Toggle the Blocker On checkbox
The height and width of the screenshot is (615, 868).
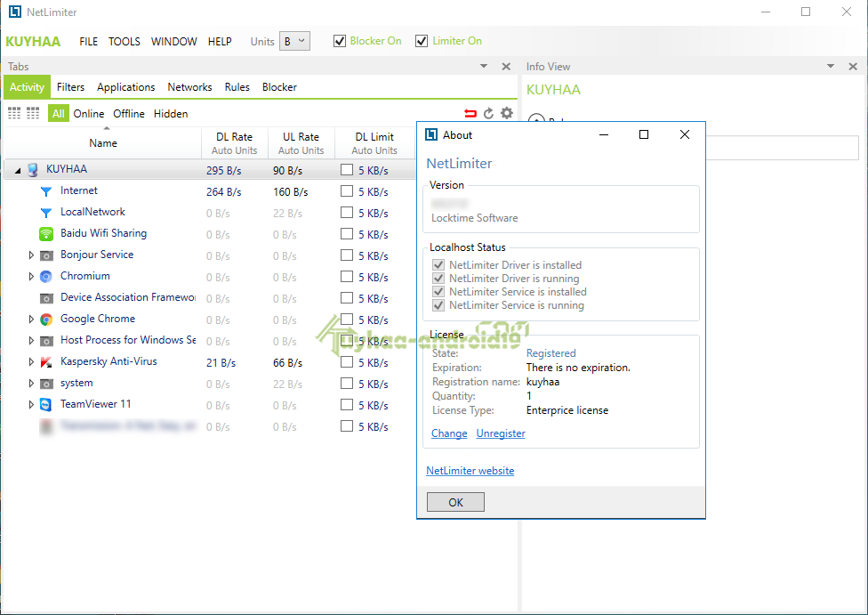click(x=340, y=41)
